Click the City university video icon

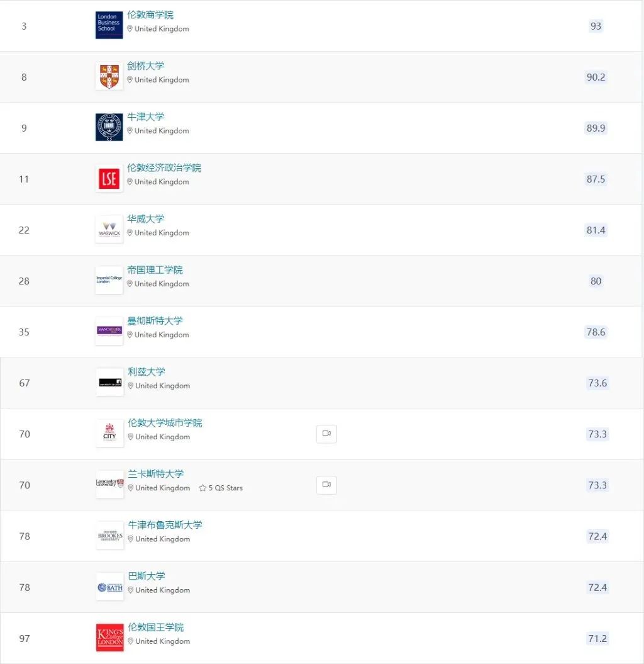coord(326,434)
